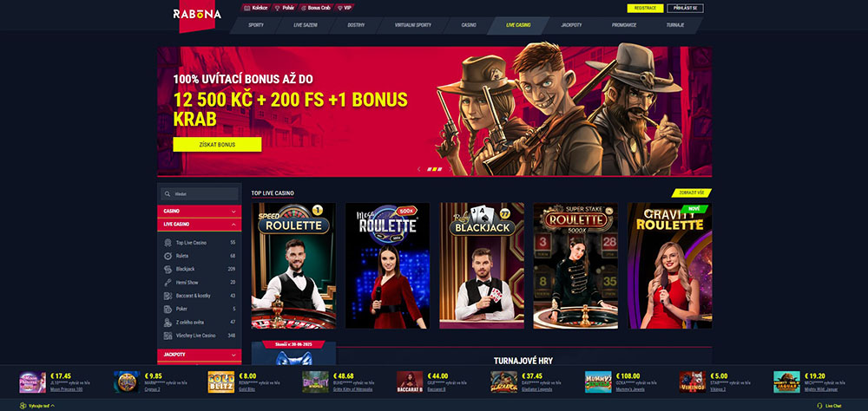The height and width of the screenshot is (411, 868).
Task: Click the Registrace button
Action: 645,9
